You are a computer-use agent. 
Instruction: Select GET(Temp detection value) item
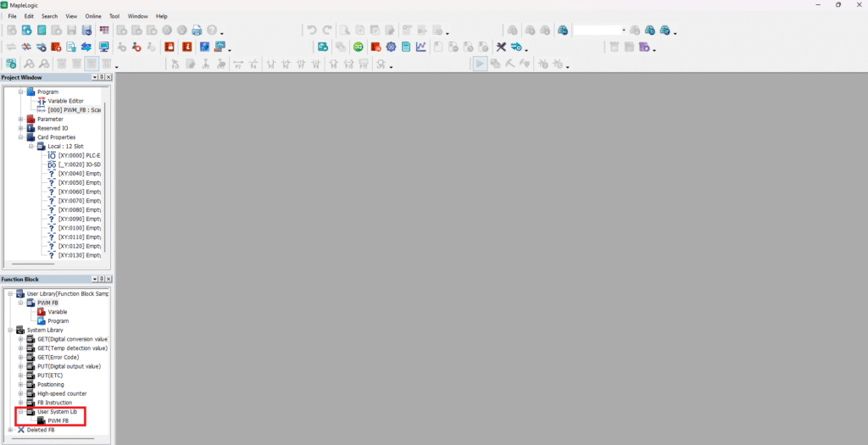click(x=73, y=348)
